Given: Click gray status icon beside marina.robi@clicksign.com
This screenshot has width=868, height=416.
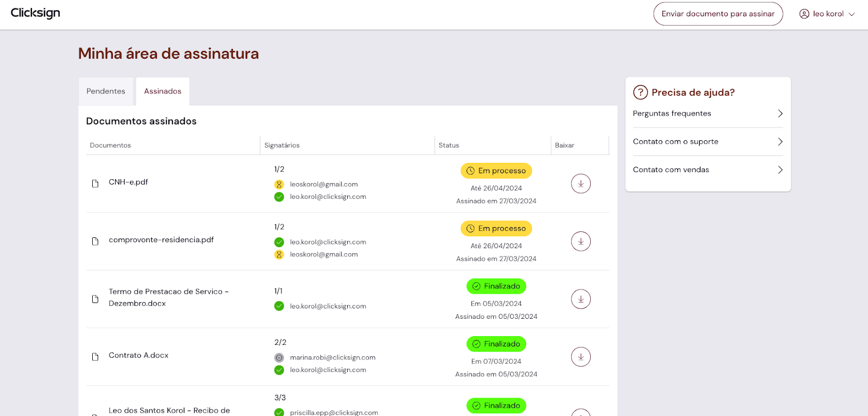Looking at the screenshot, I should tap(279, 358).
